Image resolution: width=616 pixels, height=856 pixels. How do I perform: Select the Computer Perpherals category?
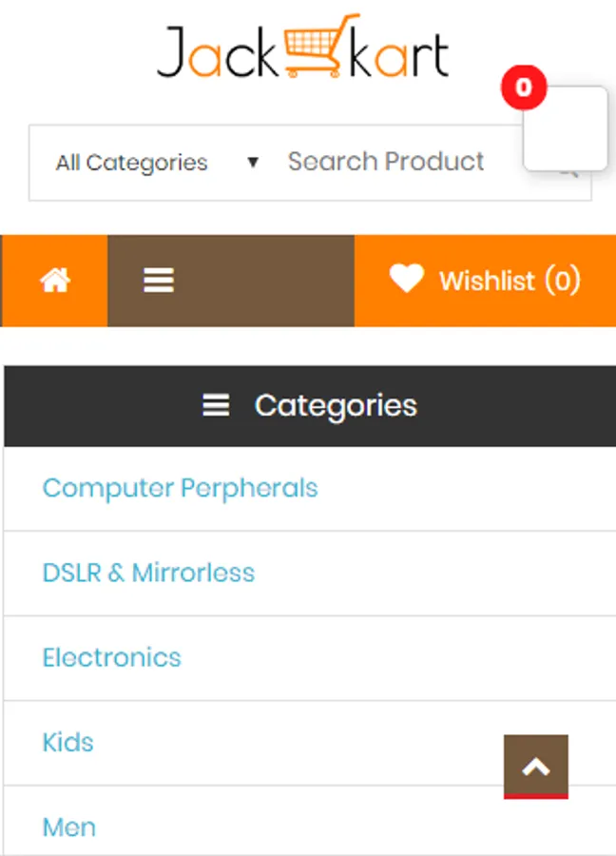click(x=181, y=489)
